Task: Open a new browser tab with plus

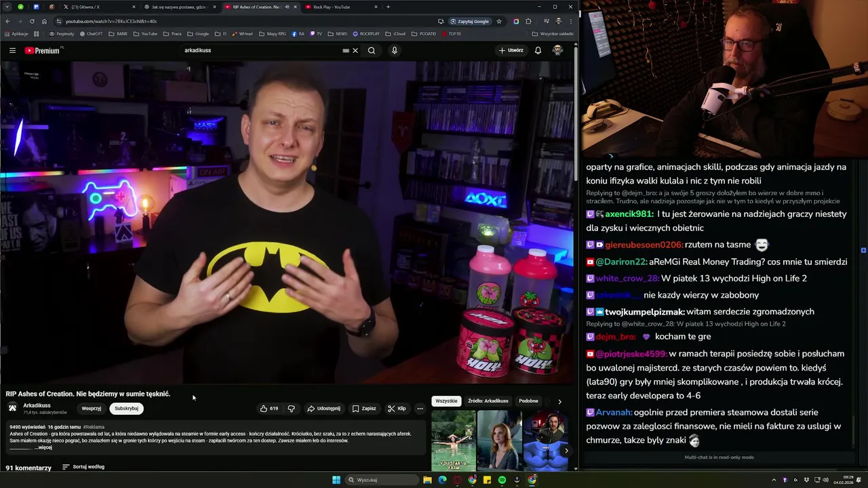Action: click(388, 7)
